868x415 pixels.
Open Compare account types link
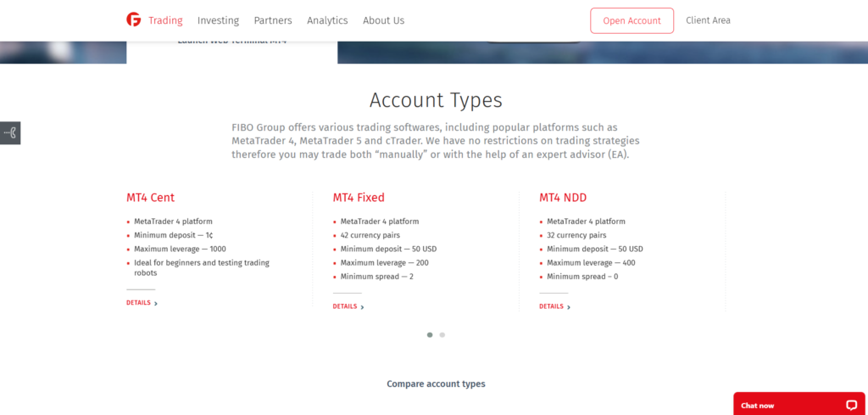coord(436,384)
